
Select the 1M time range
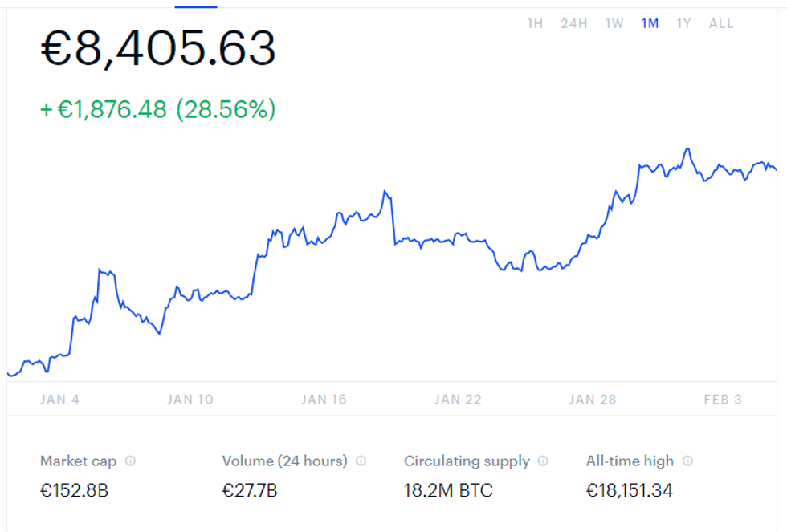pyautogui.click(x=650, y=23)
